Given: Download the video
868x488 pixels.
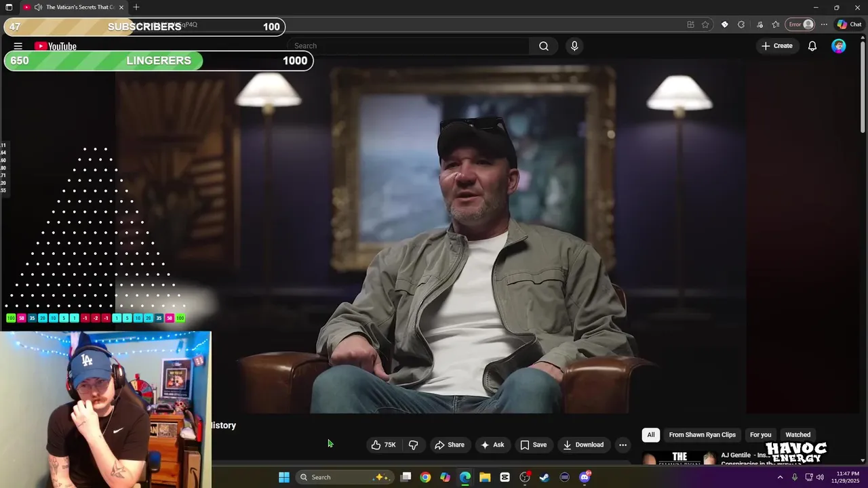Looking at the screenshot, I should click(x=583, y=445).
